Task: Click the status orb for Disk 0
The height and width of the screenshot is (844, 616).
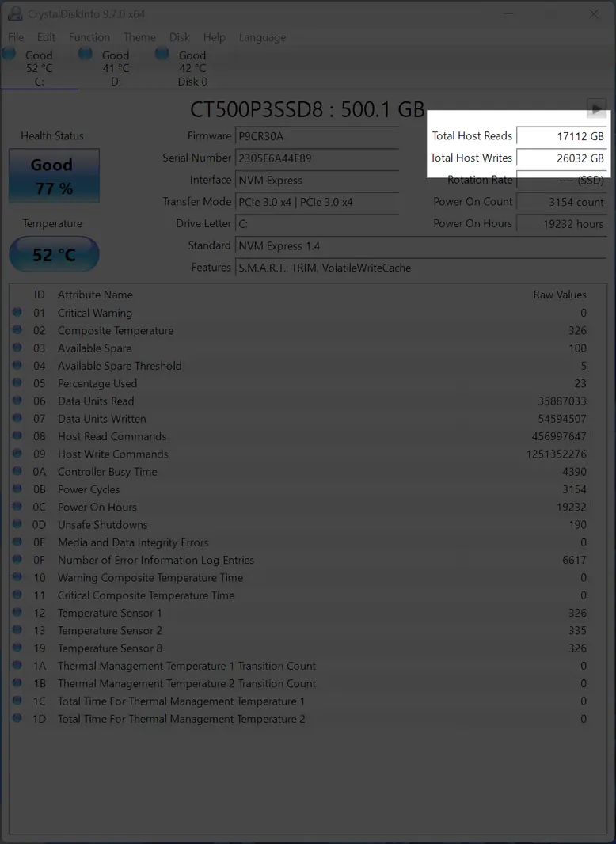Action: [x=162, y=55]
